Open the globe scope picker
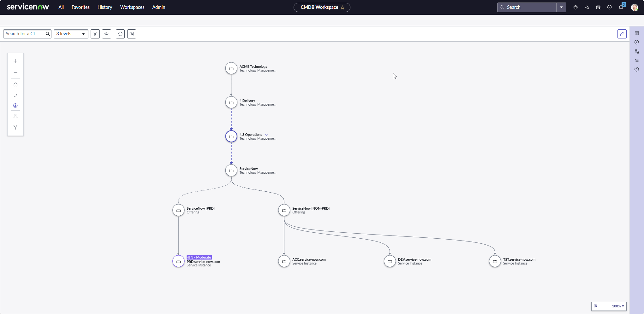644x314 pixels. click(575, 7)
